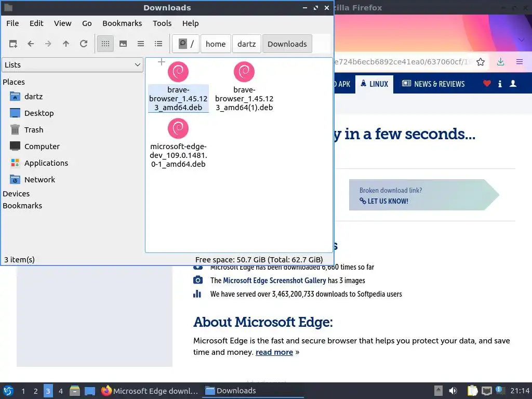The image size is (532, 399).
Task: Go forward in file manager history
Action: coord(48,44)
